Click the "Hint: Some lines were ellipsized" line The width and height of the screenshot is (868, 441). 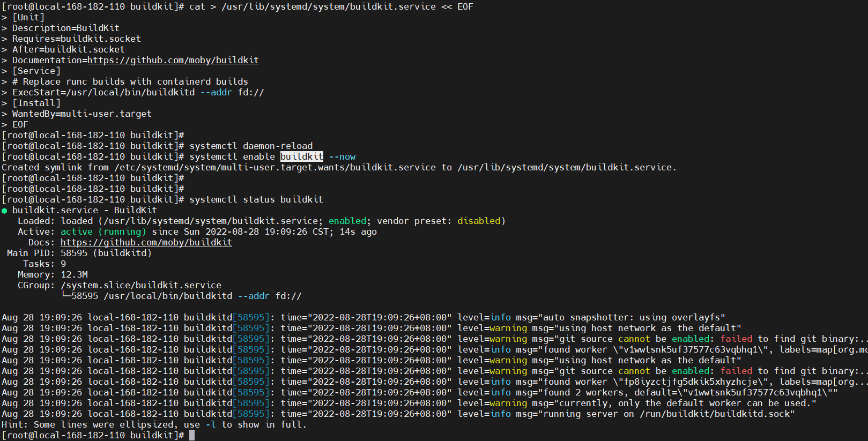tap(154, 424)
